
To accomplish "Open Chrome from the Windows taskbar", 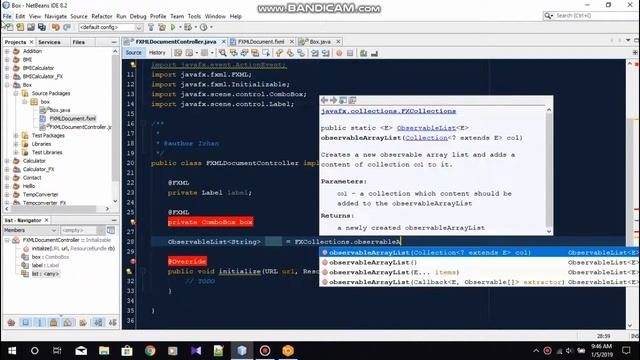I will 150,351.
